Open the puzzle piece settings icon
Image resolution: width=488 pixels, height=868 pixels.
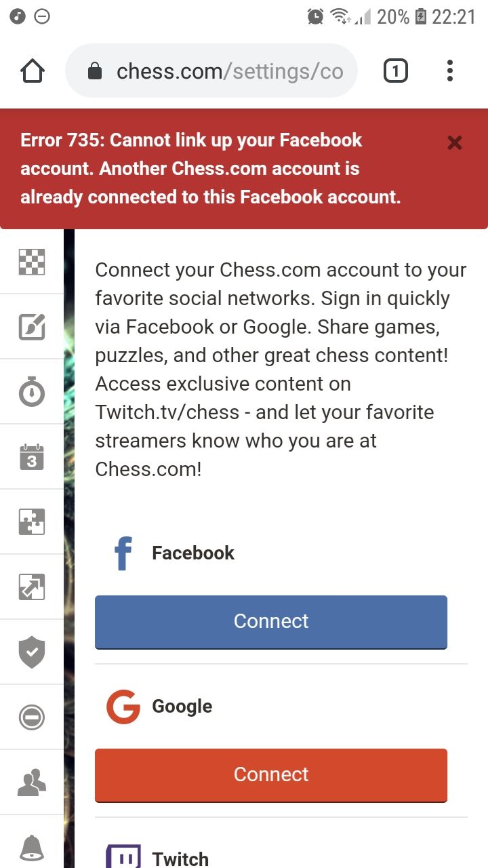tap(31, 522)
